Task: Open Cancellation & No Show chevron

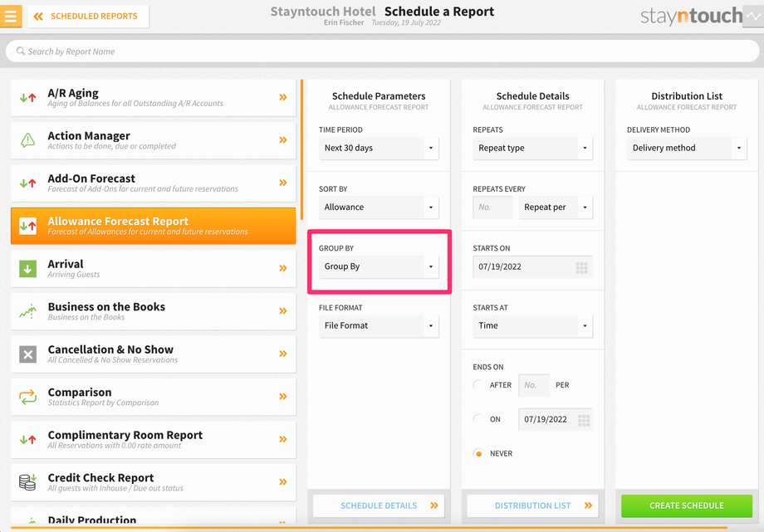Action: click(x=283, y=354)
